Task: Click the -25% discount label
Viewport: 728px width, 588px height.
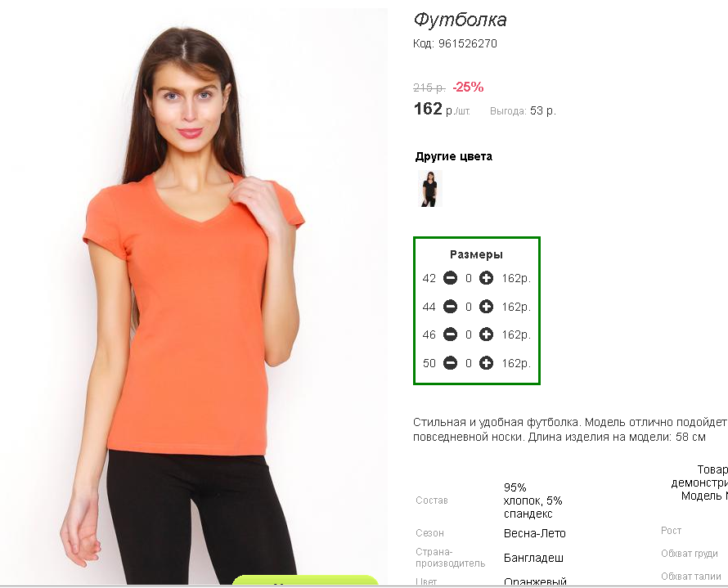Action: [468, 87]
